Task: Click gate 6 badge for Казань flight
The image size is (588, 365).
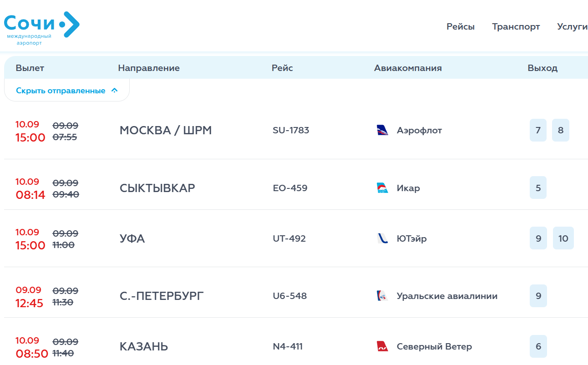Action: (538, 346)
